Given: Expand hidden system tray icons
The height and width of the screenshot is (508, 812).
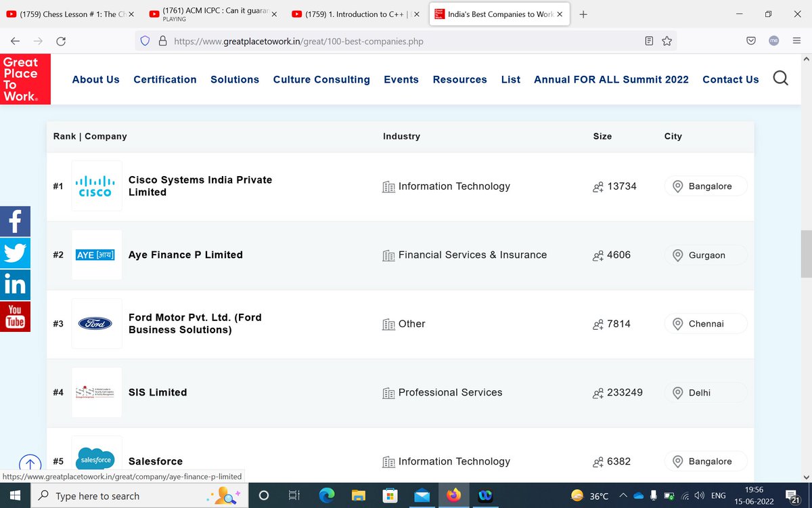Looking at the screenshot, I should coord(623,495).
